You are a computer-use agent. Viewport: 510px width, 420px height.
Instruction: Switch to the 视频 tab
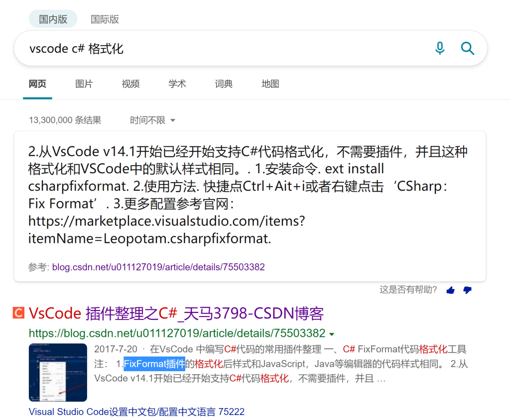130,84
